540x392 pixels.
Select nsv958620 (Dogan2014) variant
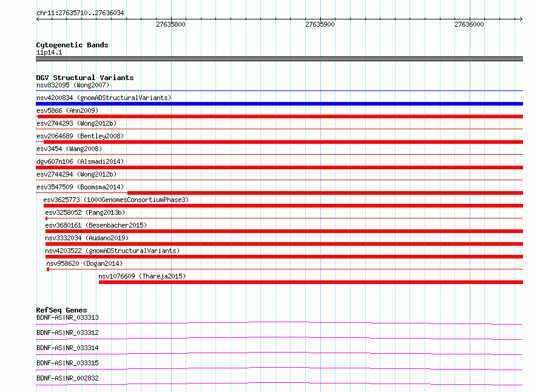point(84,263)
